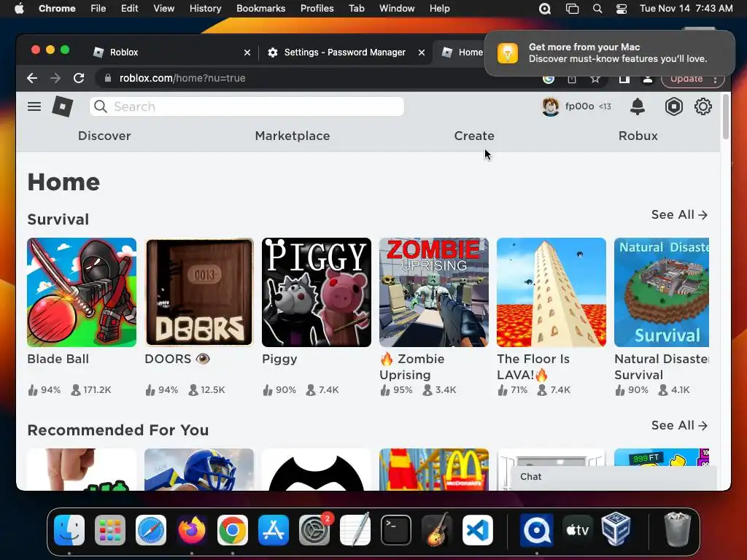747x560 pixels.
Task: Expand the Chat panel
Action: click(x=613, y=477)
